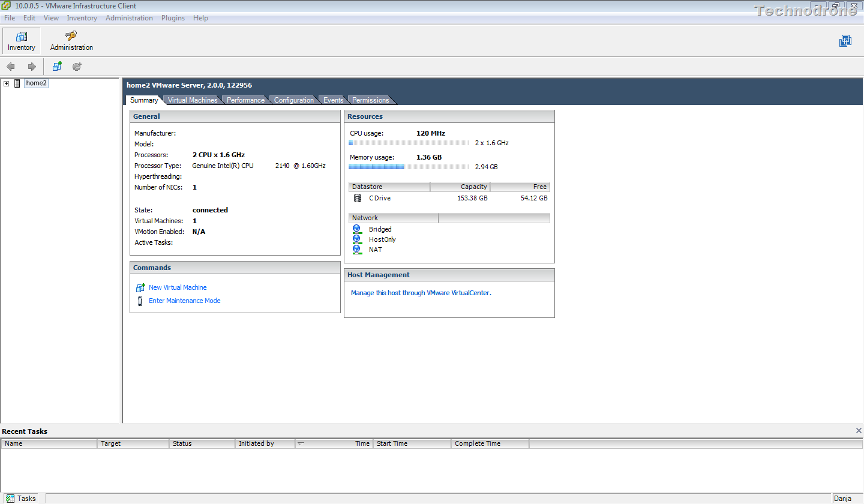Switch to the Summary tab

point(144,100)
